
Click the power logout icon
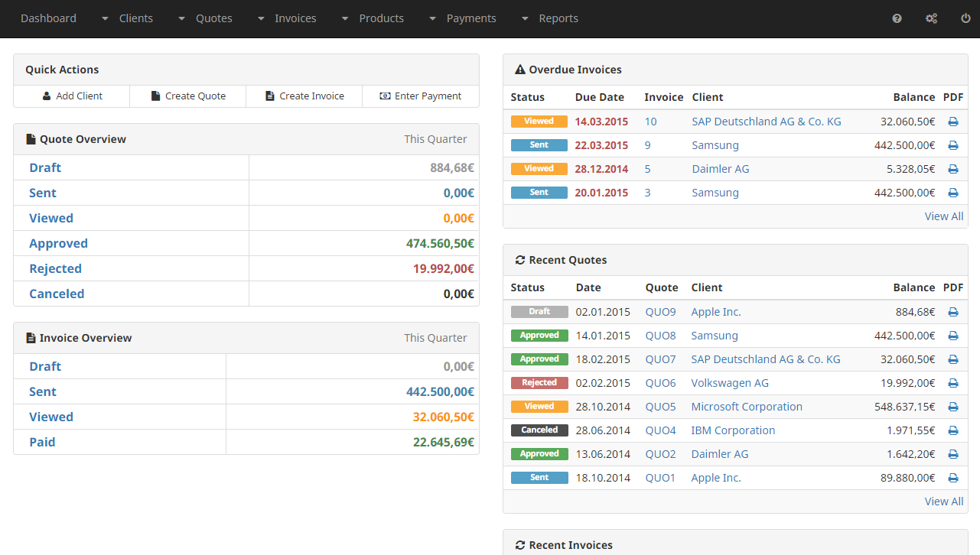[965, 18]
